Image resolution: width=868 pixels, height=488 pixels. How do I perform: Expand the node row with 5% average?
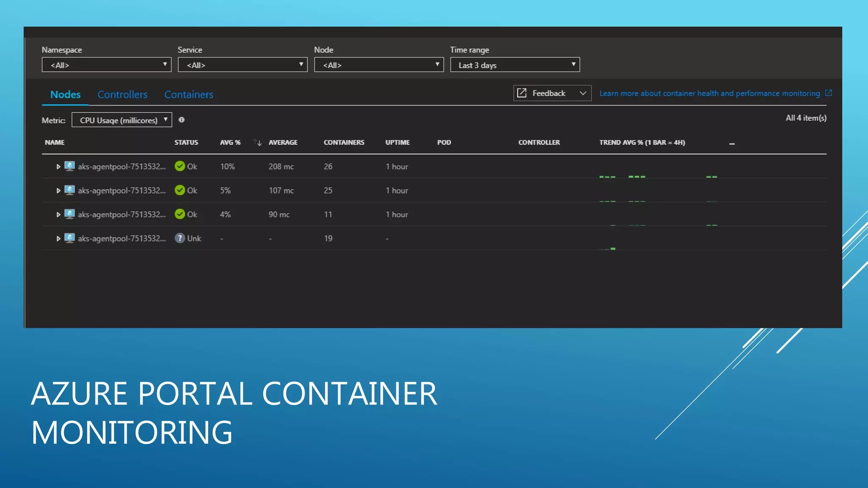[x=58, y=191]
